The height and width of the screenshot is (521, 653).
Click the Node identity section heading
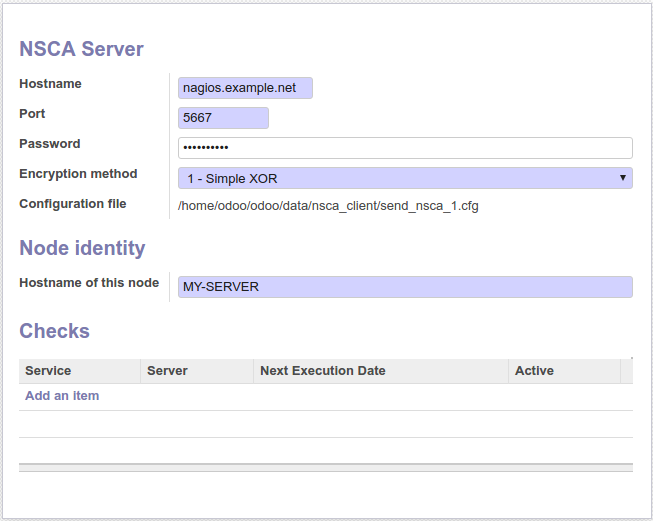point(82,248)
